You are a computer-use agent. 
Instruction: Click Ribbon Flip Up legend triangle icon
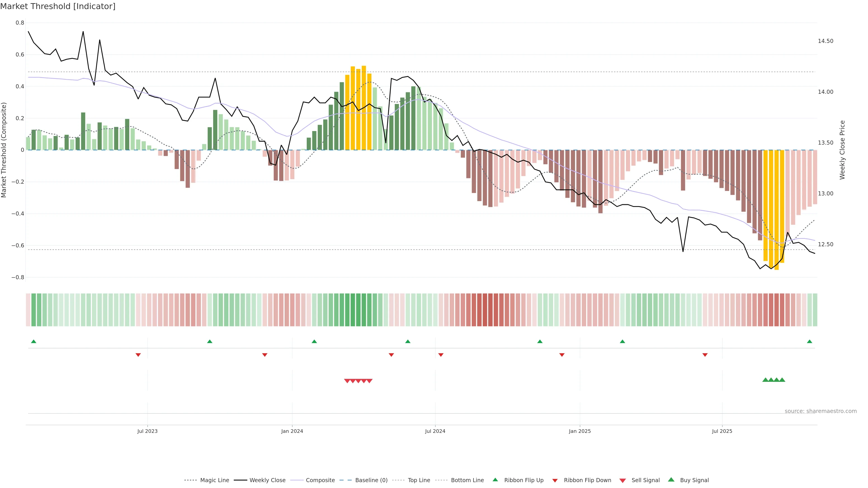495,480
